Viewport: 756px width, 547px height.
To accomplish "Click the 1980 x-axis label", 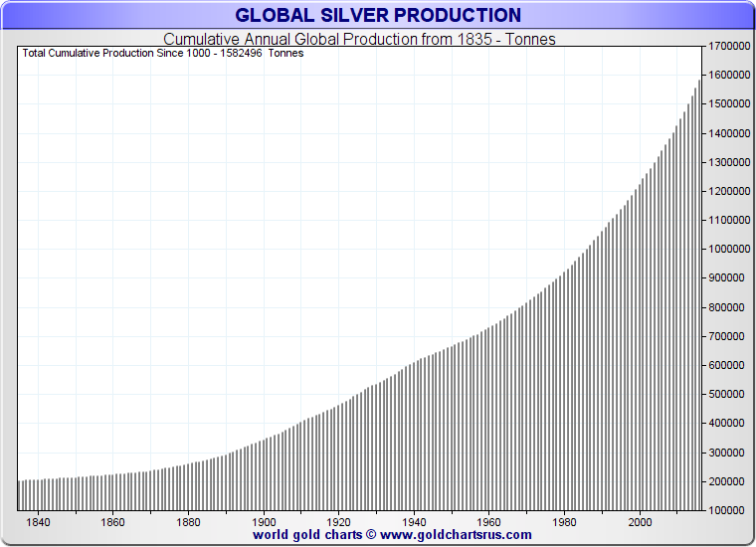I will [x=564, y=522].
